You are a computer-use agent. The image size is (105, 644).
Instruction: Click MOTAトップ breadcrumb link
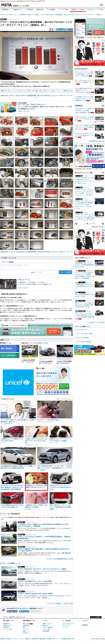pyautogui.click(x=4, y=15)
